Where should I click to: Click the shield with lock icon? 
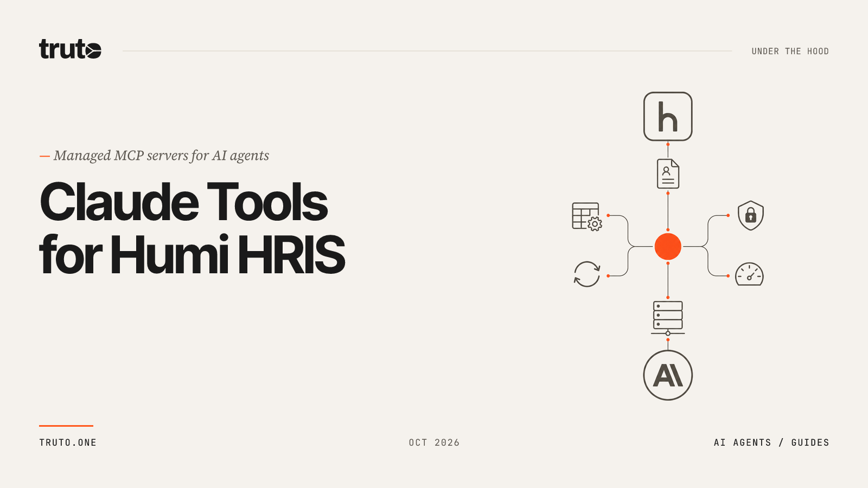coord(751,215)
